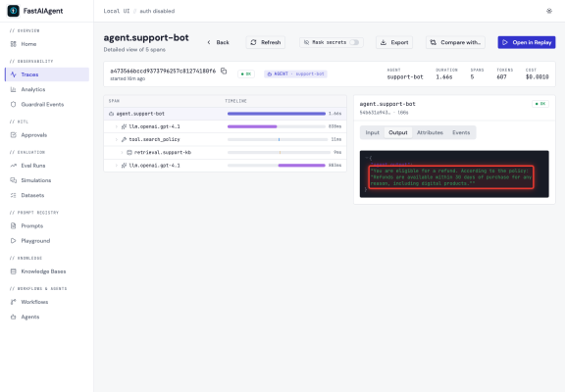Copy the trace ID with the copy icon
This screenshot has width=565, height=392.
[x=224, y=71]
